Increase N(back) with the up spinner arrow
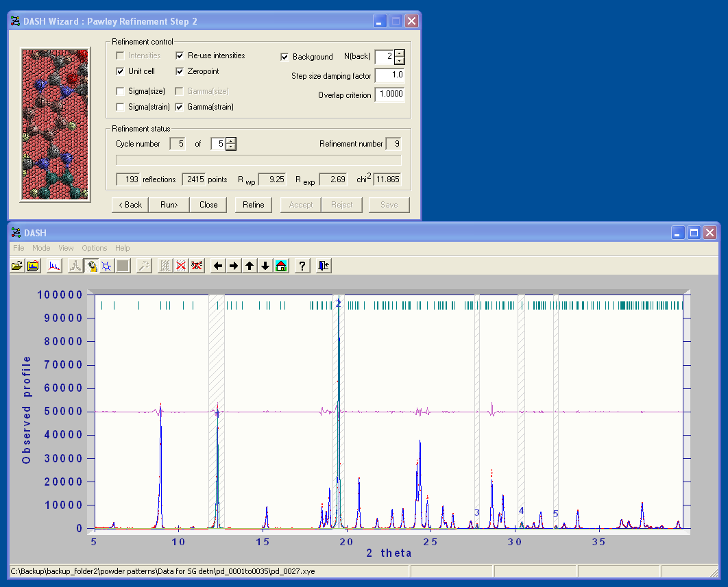Image resolution: width=728 pixels, height=587 pixels. pyautogui.click(x=400, y=54)
